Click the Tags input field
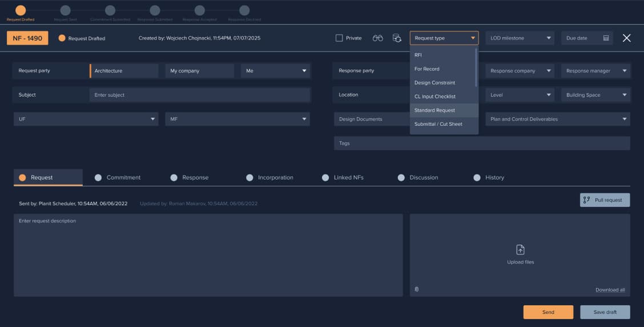 (x=482, y=143)
